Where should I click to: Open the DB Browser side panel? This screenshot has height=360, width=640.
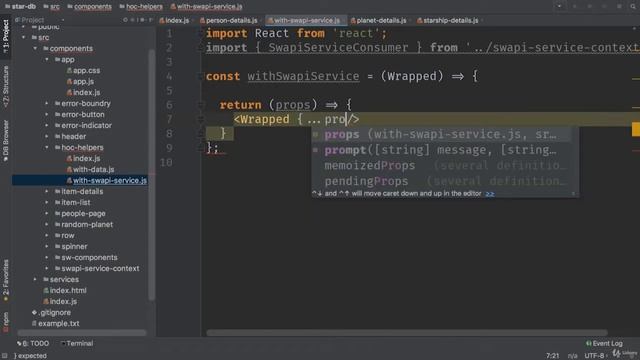(x=6, y=141)
